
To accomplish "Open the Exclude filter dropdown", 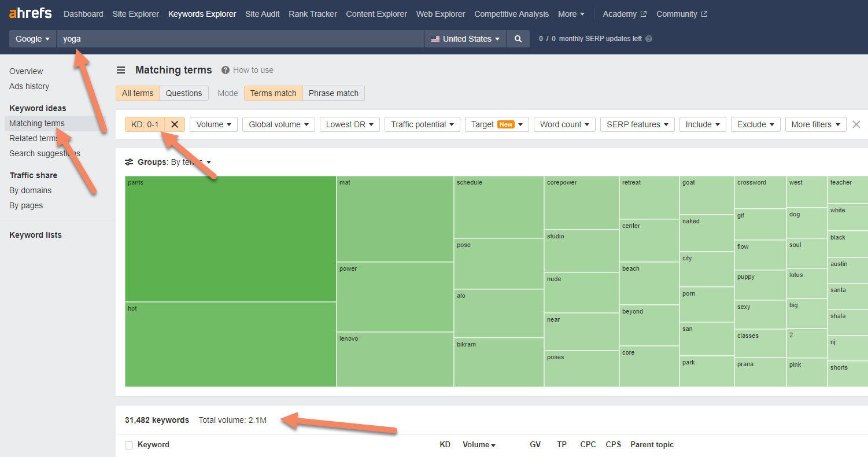I will (x=756, y=124).
